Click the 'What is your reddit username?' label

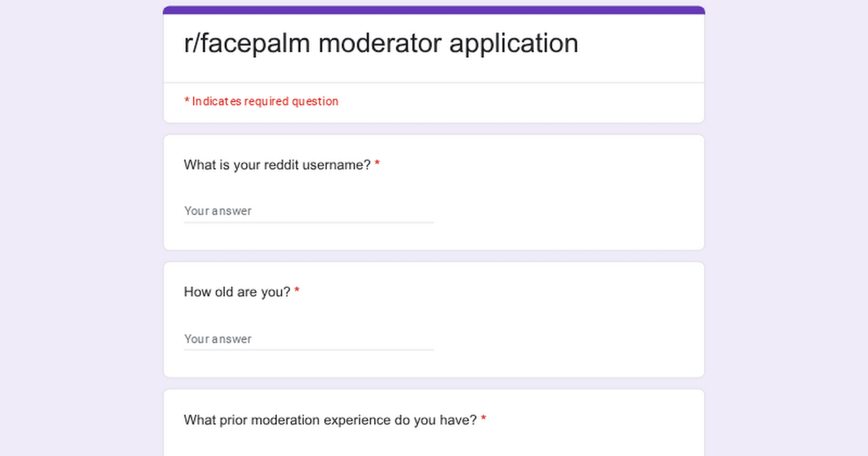coord(277,165)
